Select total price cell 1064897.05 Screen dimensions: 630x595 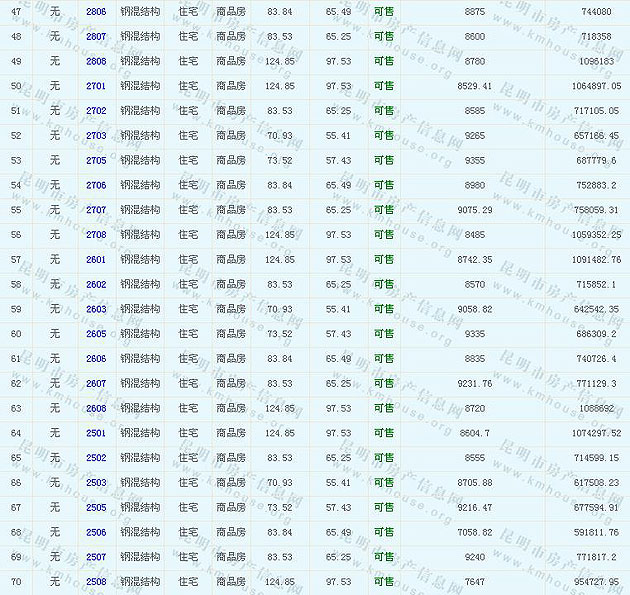pos(588,86)
